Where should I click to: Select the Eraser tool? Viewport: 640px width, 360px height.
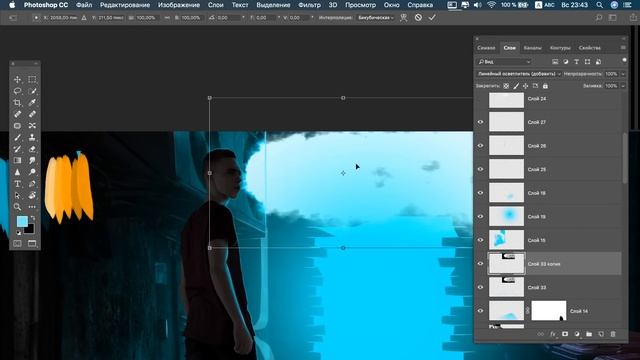pos(32,149)
